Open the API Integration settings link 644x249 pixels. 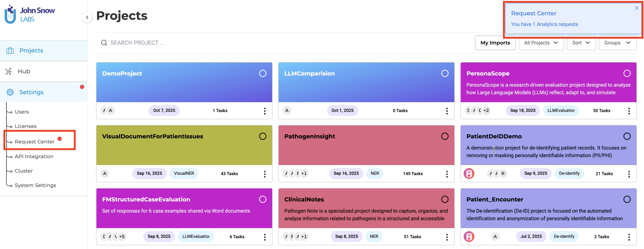point(34,156)
